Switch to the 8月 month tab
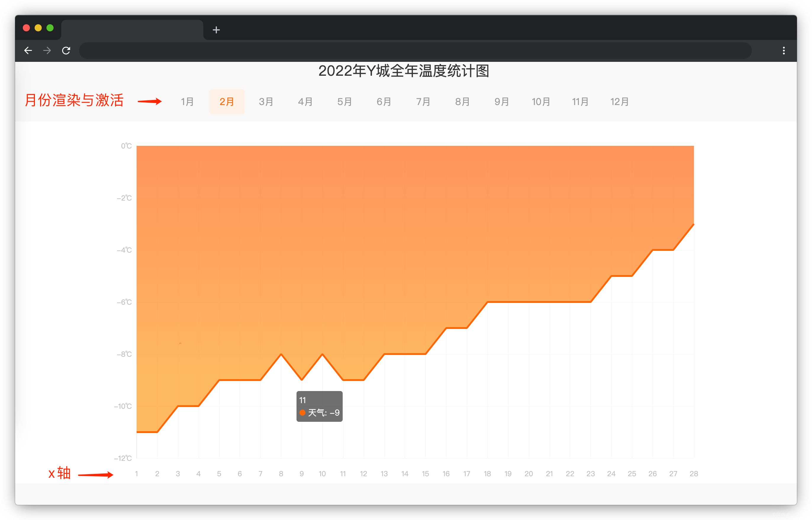The width and height of the screenshot is (812, 520). click(463, 102)
